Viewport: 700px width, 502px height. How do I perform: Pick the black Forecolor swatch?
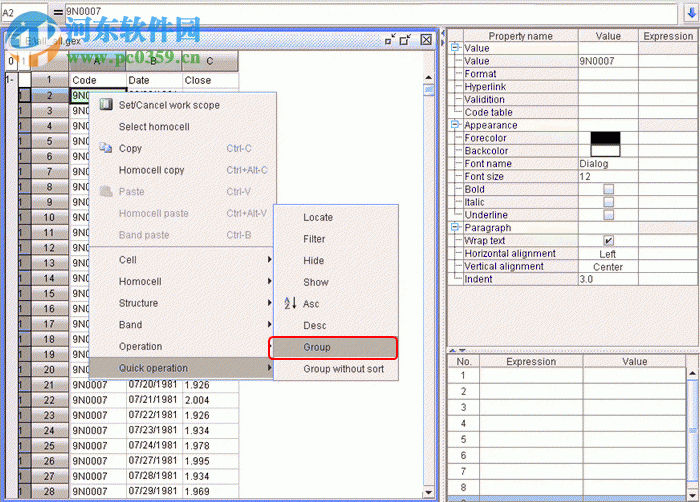[605, 138]
